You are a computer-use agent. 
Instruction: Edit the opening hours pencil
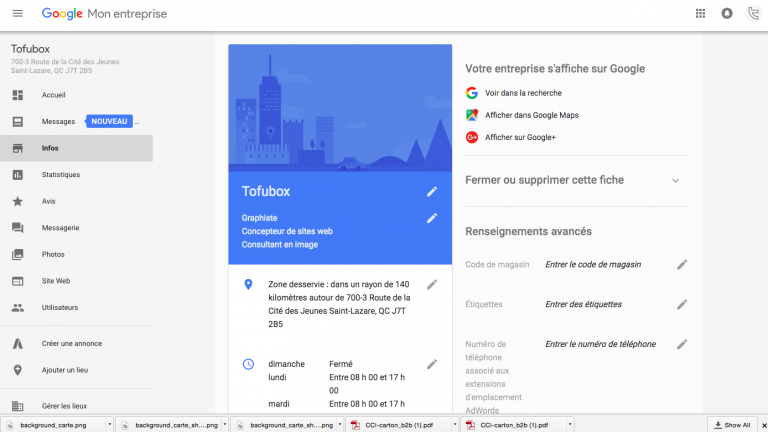[432, 364]
